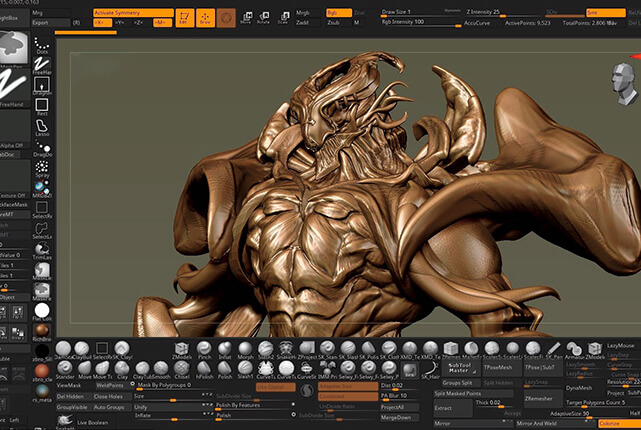This screenshot has width=641, height=430.
Task: Toggle Activate Symmetry
Action: 131,11
